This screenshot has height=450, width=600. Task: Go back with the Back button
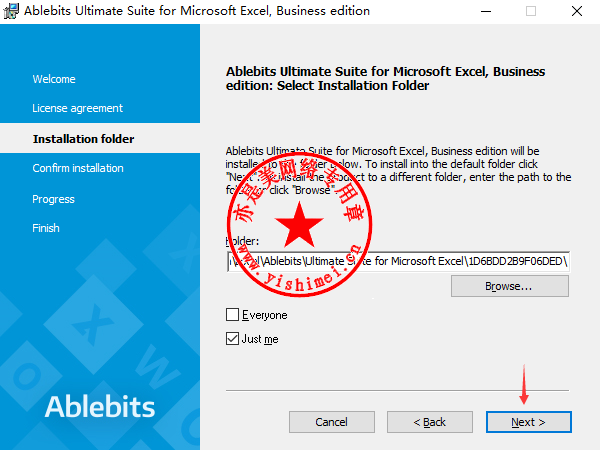coord(430,422)
